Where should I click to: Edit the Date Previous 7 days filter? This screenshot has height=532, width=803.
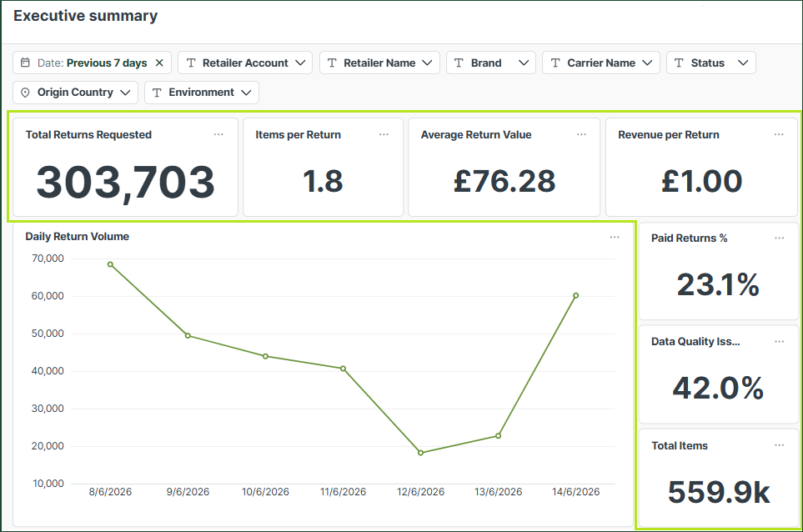coord(92,63)
